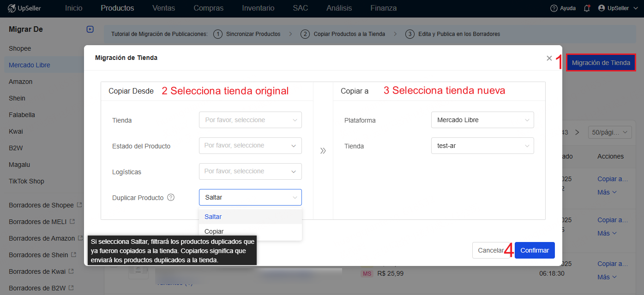Open the Logísticas dropdown
The image size is (644, 295).
point(250,171)
